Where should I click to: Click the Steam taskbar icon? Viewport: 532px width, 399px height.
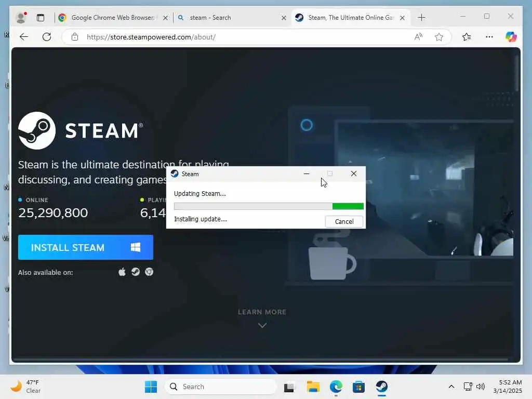tap(382, 387)
